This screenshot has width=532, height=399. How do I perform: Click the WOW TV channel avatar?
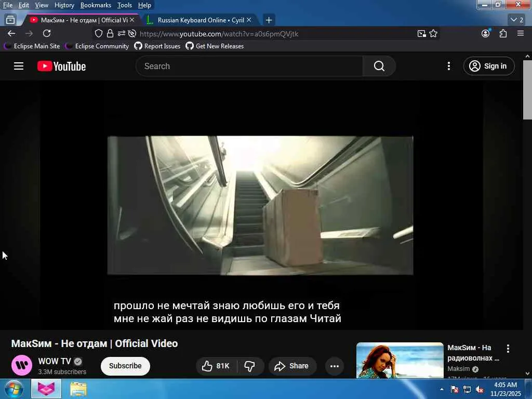point(22,365)
